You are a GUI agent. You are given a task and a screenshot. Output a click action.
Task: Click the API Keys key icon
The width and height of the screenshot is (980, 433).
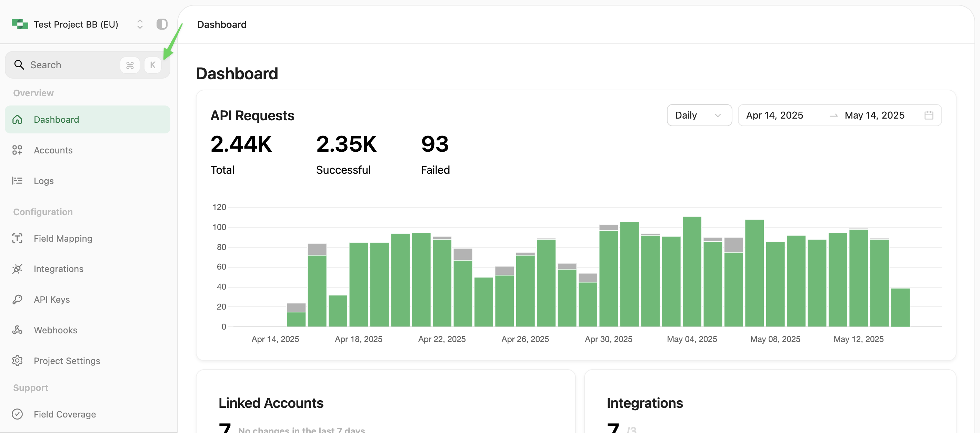pos(18,300)
